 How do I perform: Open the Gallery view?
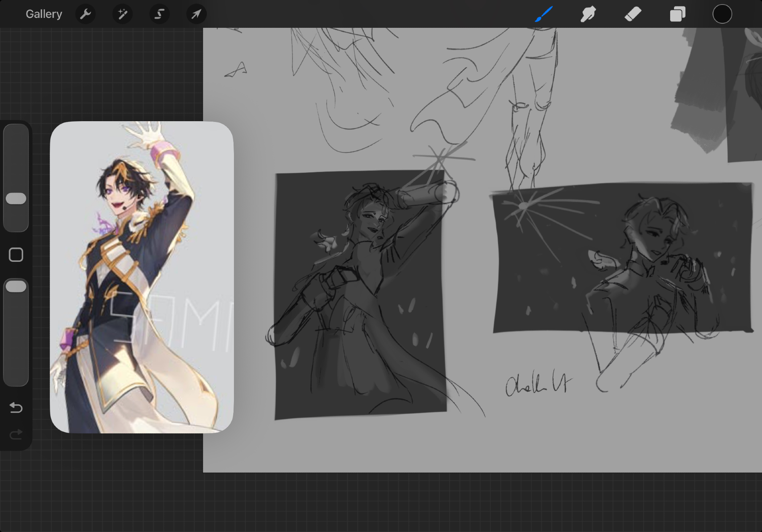point(44,14)
